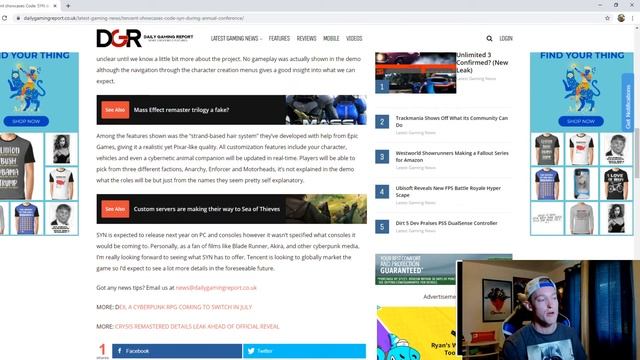
Task: Click the ad choices icon on yellow ad
Action: (379, 307)
